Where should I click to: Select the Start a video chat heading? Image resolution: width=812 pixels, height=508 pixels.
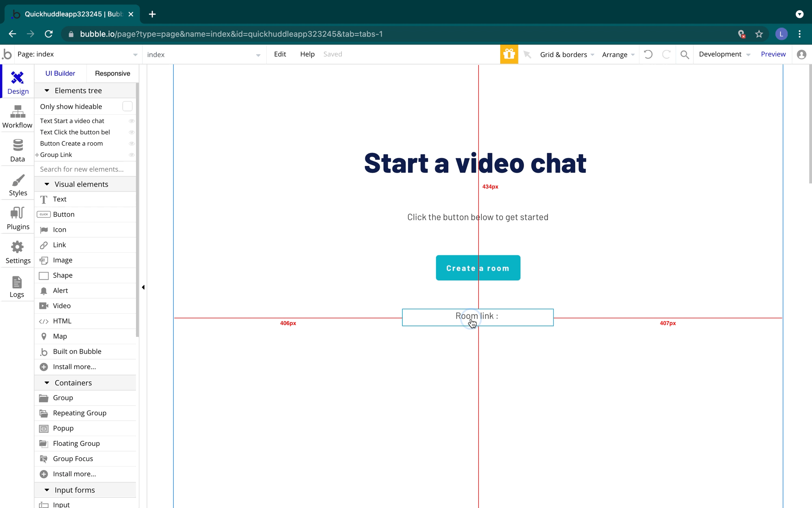[x=475, y=163]
